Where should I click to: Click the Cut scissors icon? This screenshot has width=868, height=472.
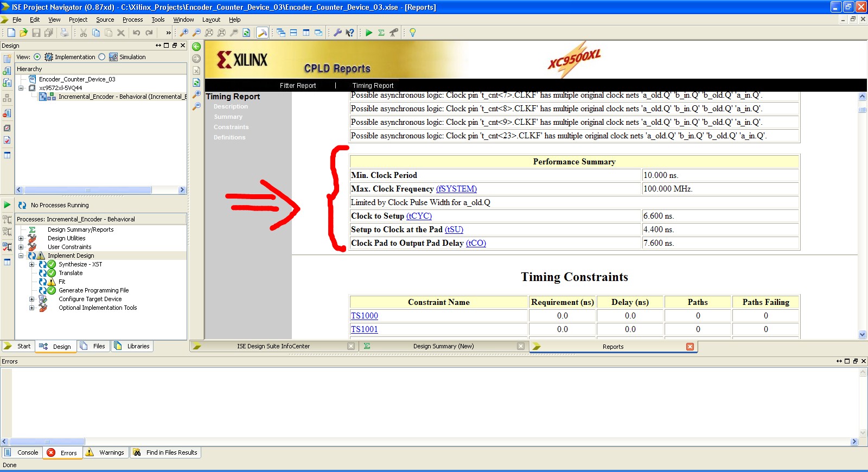point(84,33)
